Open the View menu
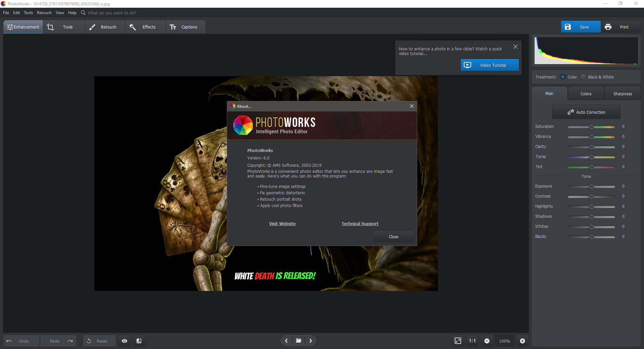 pyautogui.click(x=60, y=13)
